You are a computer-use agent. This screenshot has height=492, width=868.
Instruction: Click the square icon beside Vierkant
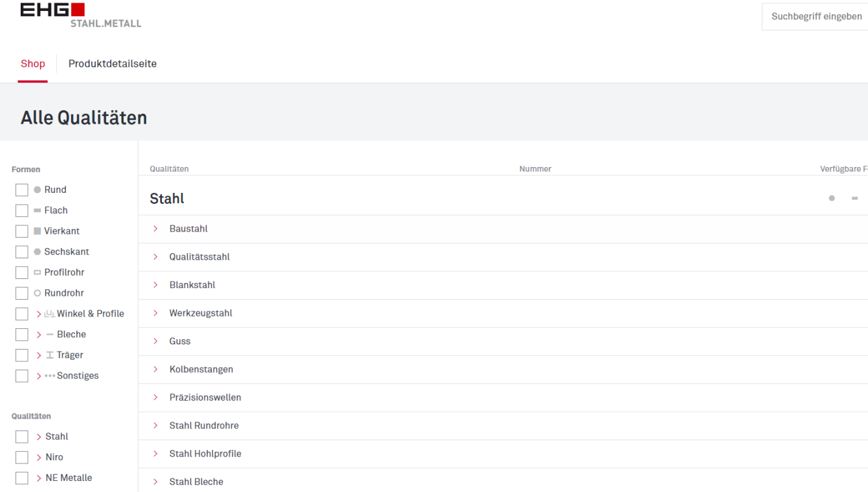coord(37,231)
